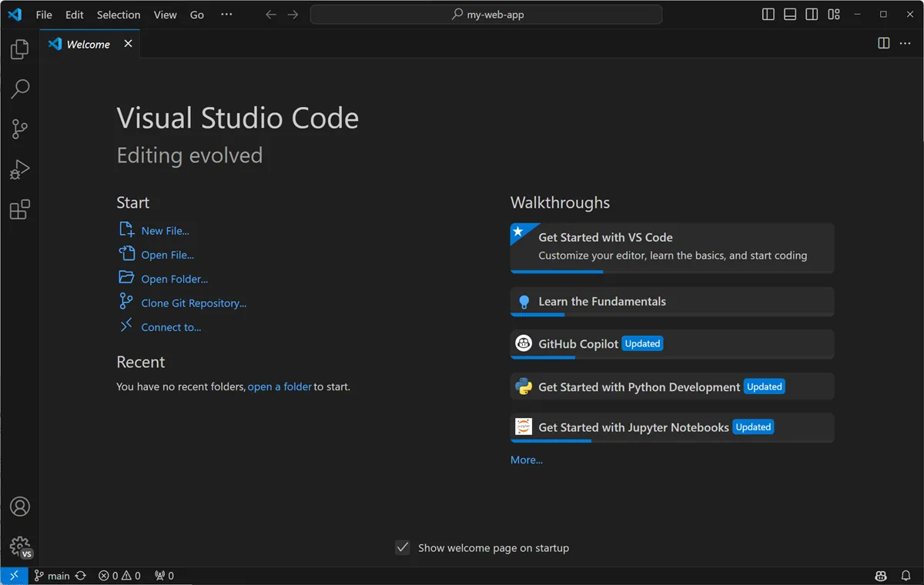Click Clone Git Repository
The width and height of the screenshot is (924, 585).
point(193,303)
